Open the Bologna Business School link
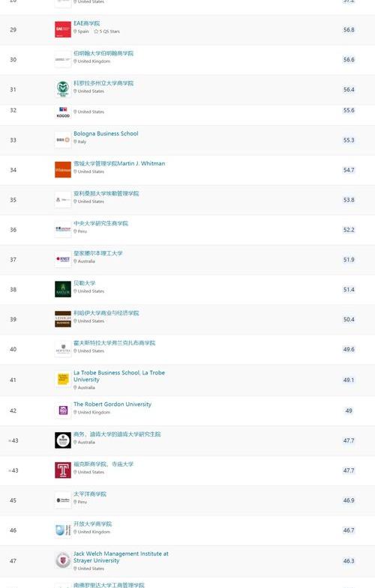 106,133
